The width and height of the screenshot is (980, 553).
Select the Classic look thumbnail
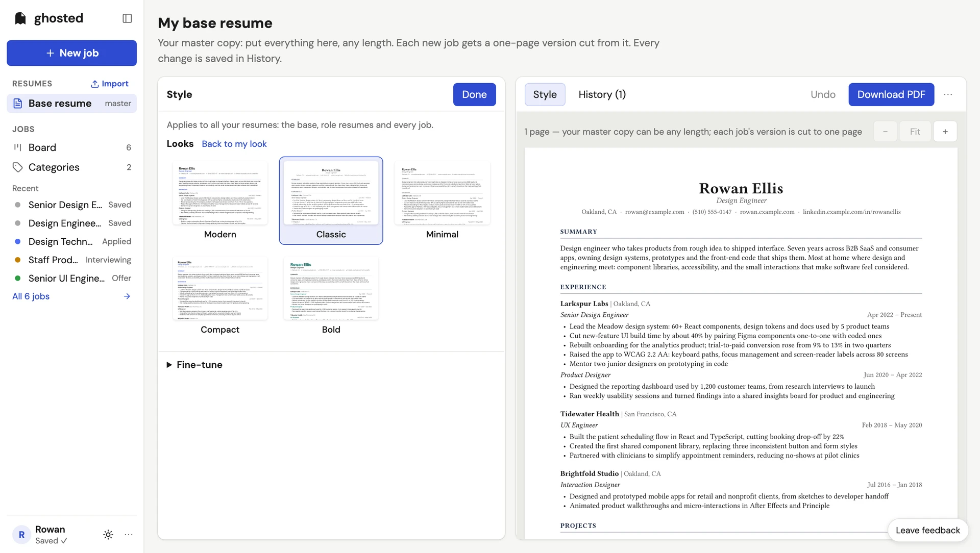pyautogui.click(x=331, y=200)
